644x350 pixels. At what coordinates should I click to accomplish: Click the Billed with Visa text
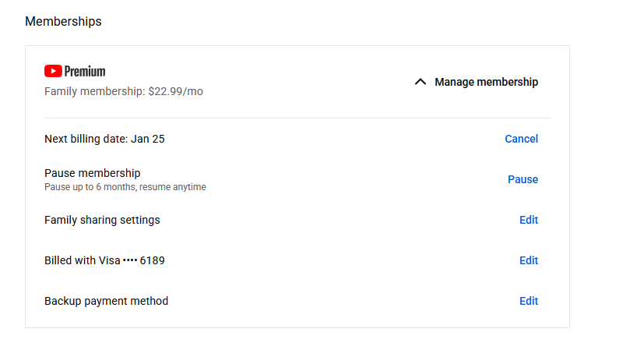82,260
